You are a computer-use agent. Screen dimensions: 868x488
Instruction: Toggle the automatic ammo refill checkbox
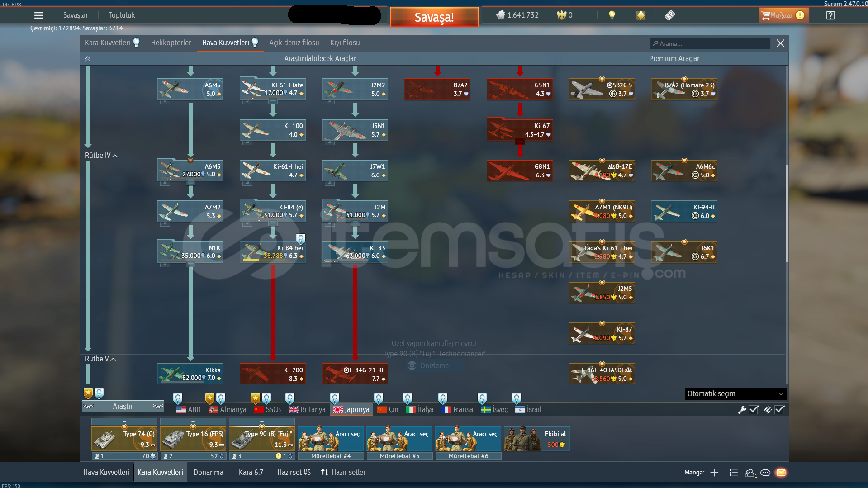click(780, 410)
